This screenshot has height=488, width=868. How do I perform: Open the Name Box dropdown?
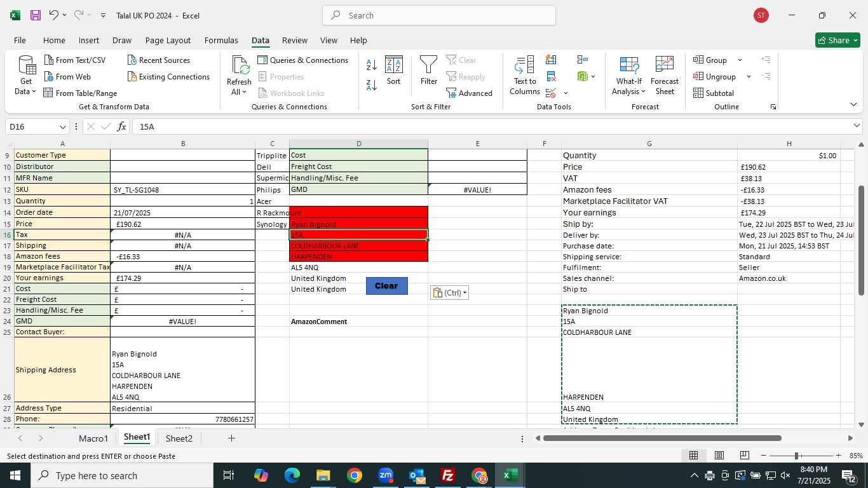(x=62, y=126)
